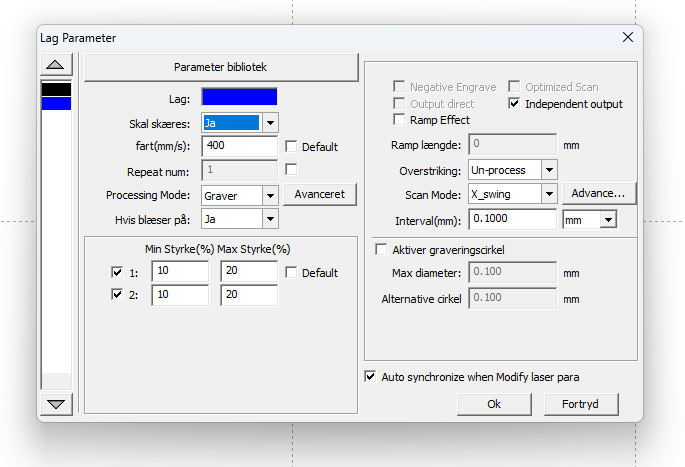This screenshot has width=685, height=467.
Task: Click the Alternative cirkel field
Action: [512, 298]
